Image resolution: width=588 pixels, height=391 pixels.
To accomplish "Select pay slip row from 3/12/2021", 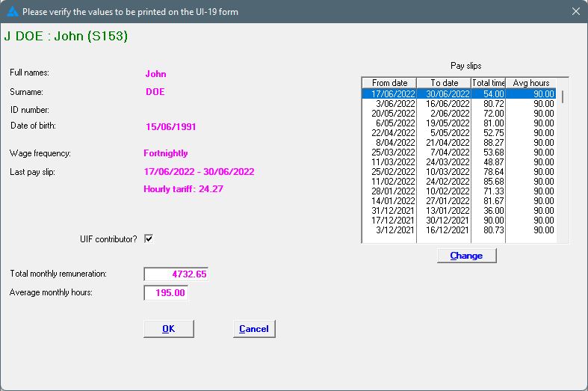I will tap(459, 230).
